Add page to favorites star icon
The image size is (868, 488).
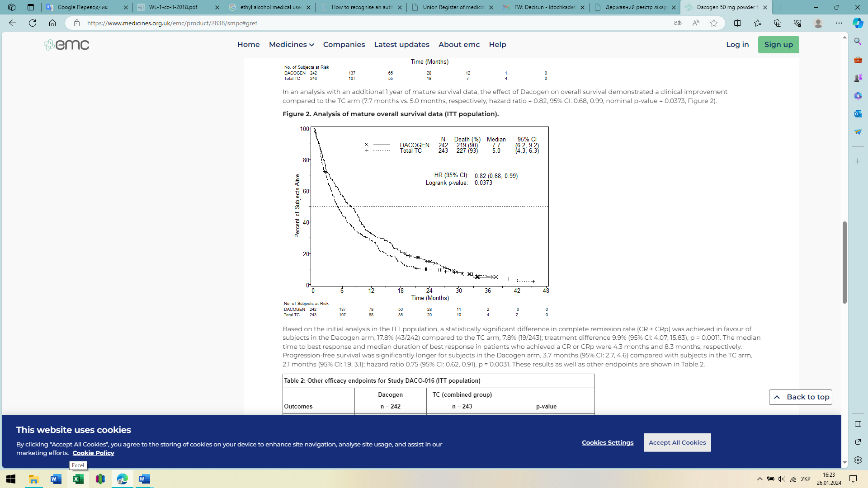[x=714, y=23]
